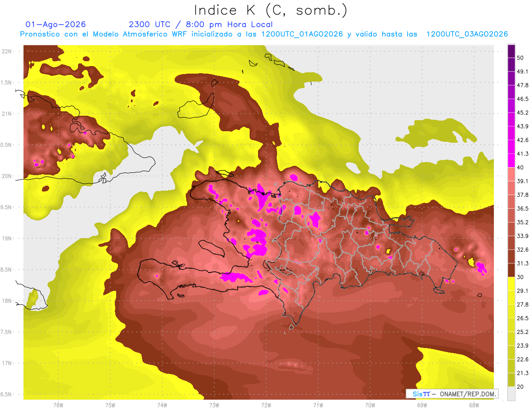Screen dimensions: 532x411
Task: Click the '72W' longitude axis label
Action: (266, 405)
